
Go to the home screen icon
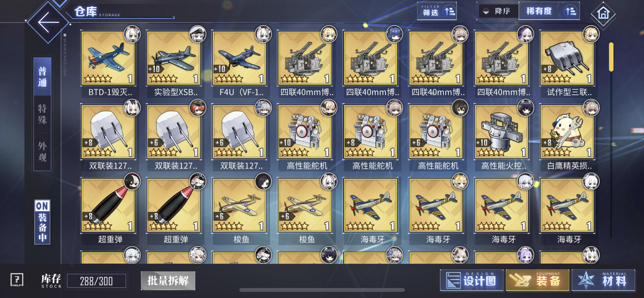[603, 14]
